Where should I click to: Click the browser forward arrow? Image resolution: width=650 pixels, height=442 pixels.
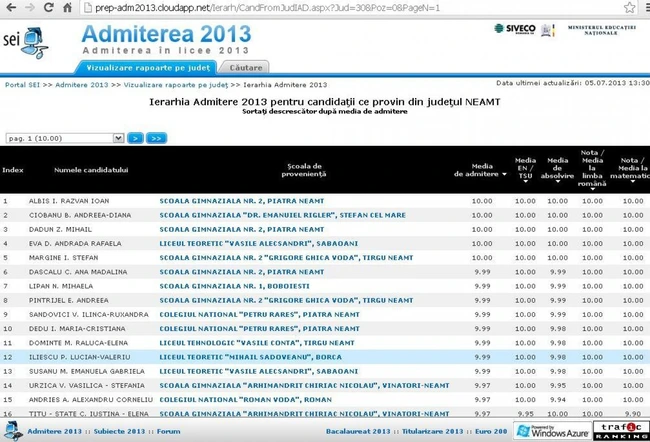(30, 7)
